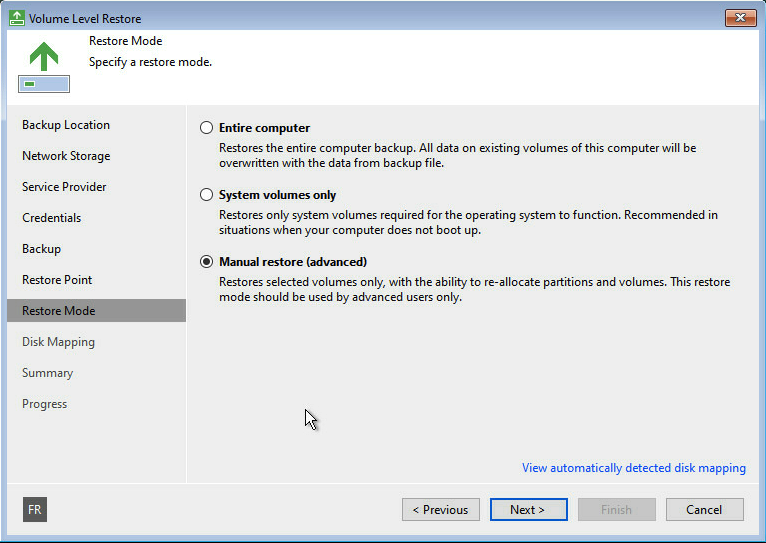Select the Entire computer restore option
The image size is (766, 543).
(x=207, y=128)
